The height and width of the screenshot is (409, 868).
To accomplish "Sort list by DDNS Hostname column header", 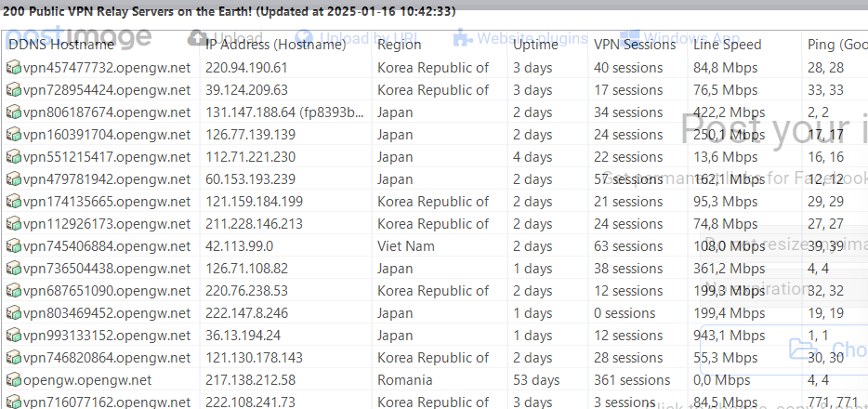I will (61, 45).
